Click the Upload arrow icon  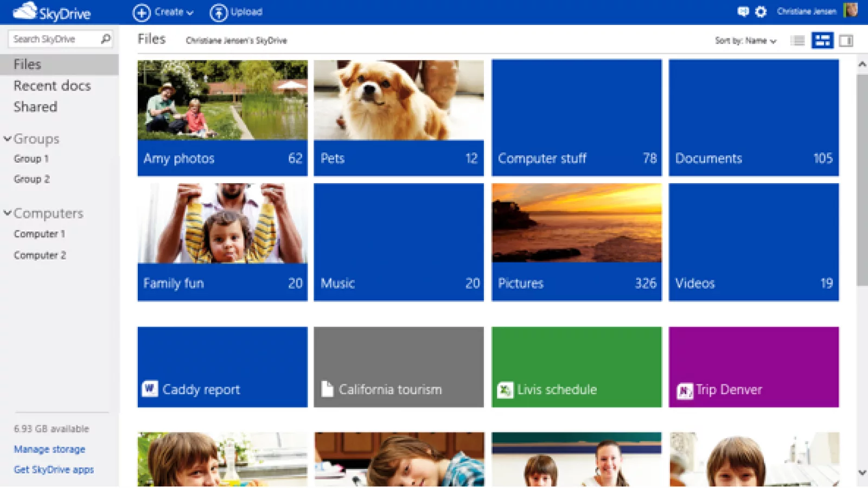click(x=218, y=12)
